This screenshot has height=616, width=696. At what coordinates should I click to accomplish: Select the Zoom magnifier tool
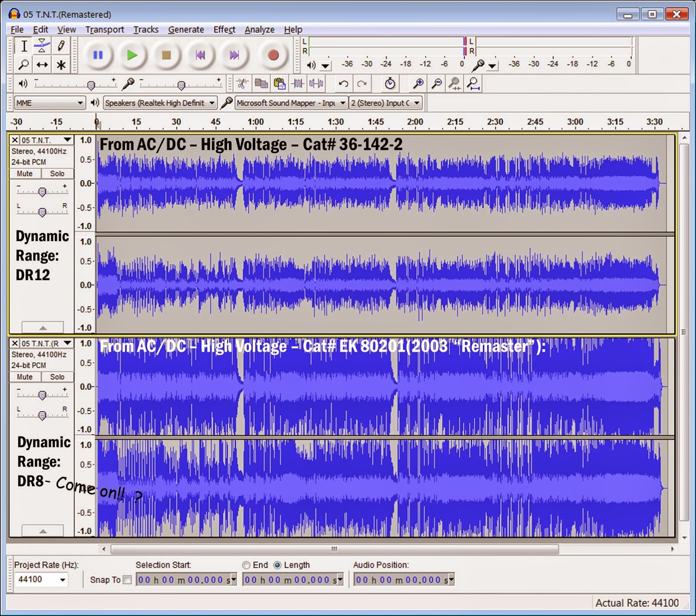[x=24, y=65]
